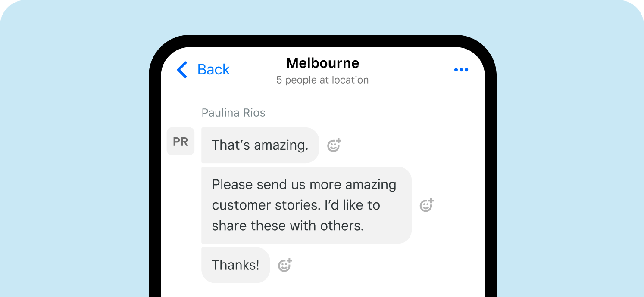Click the smiley icon beside the first message

334,145
